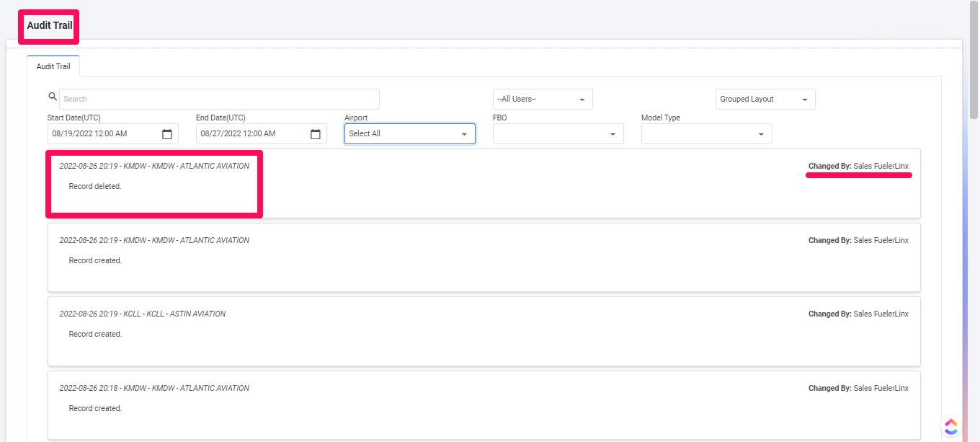Image resolution: width=980 pixels, height=442 pixels.
Task: Open the Grouped Layout dropdown
Action: 765,100
